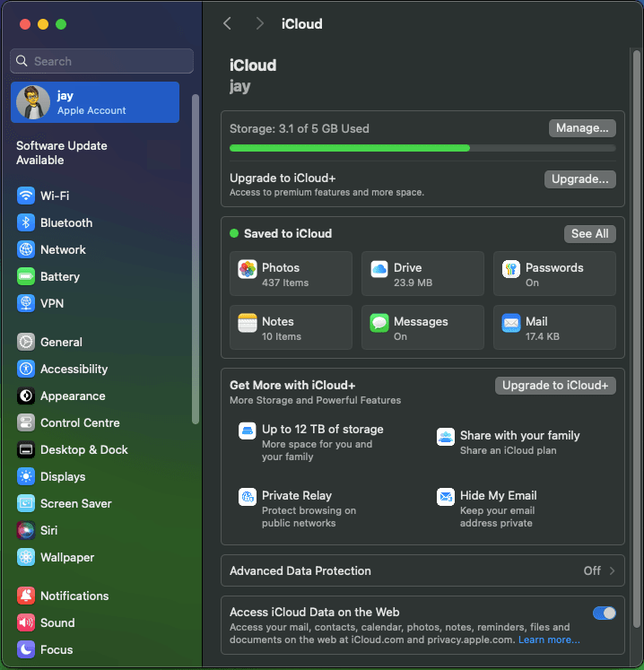Viewport: 644px width, 670px height.
Task: Click the sidebar scrollbar
Action: (x=196, y=259)
